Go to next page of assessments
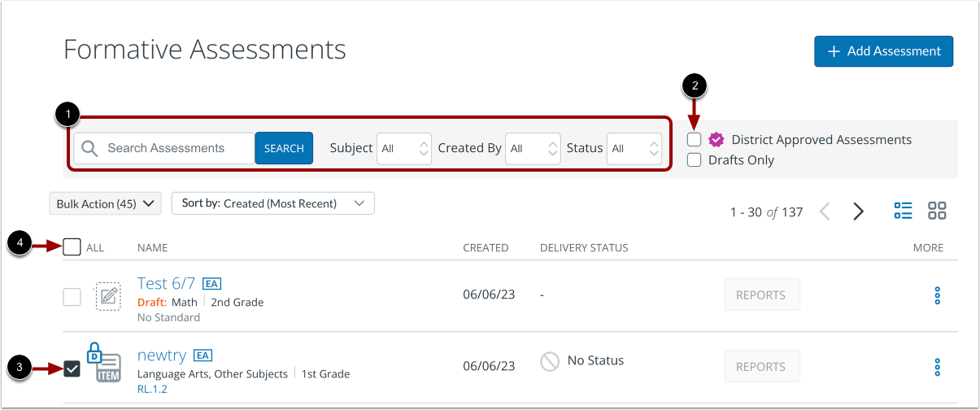This screenshot has height=410, width=980. tap(858, 212)
